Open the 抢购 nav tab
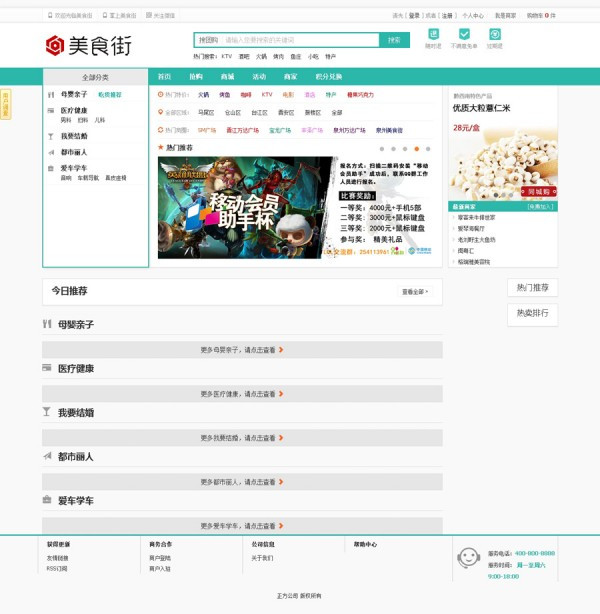Image resolution: width=600 pixels, height=614 pixels. 196,77
